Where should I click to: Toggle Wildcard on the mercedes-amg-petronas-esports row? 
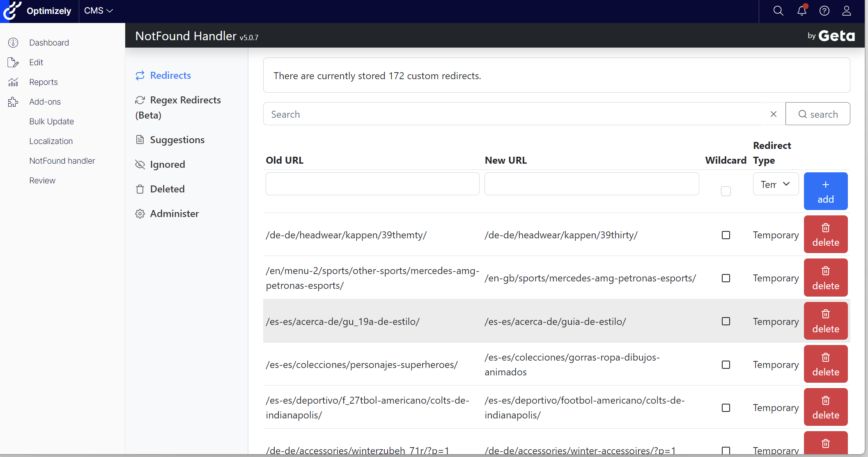click(x=726, y=278)
